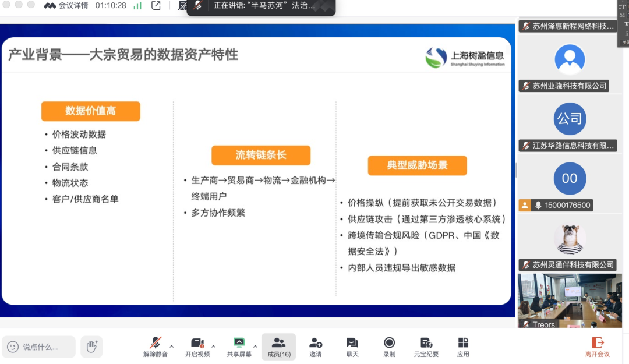Leave the meeting via 离开会议
This screenshot has width=629, height=364.
[x=597, y=347]
